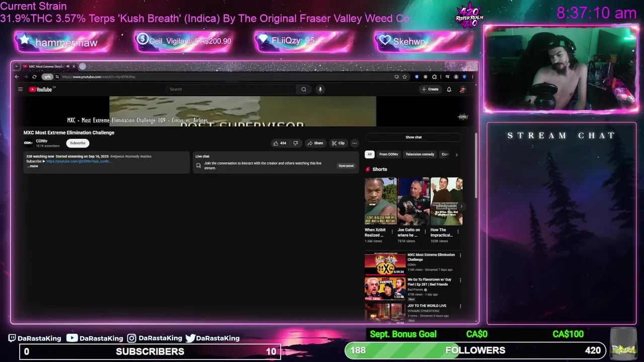
Task: Click the CONtv channel avatar
Action: [28, 143]
